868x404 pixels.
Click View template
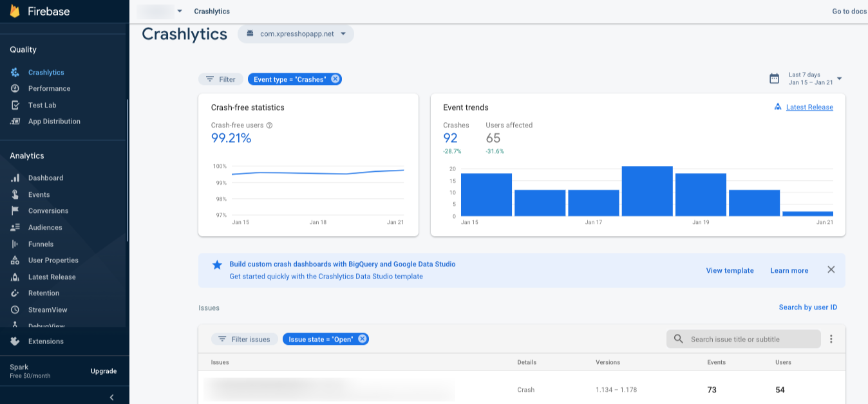(x=730, y=271)
